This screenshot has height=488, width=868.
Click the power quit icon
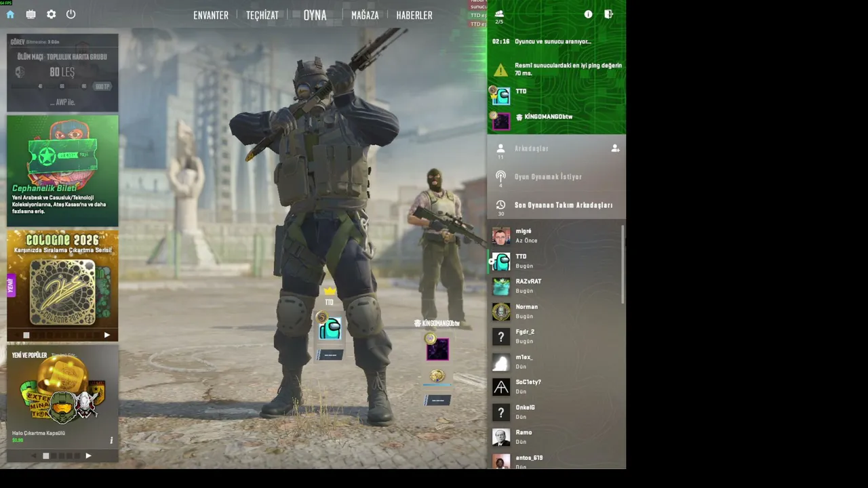(x=71, y=14)
